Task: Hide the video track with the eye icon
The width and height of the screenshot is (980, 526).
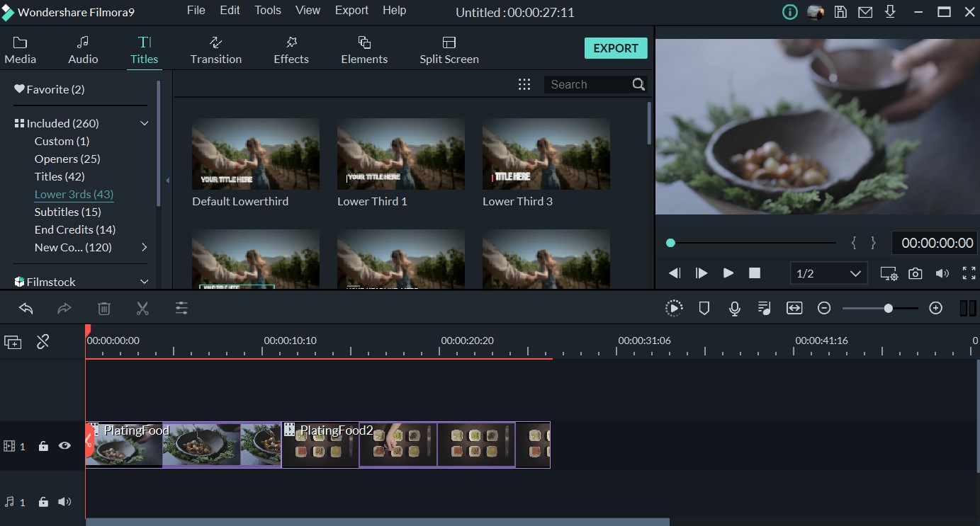Action: [x=64, y=446]
